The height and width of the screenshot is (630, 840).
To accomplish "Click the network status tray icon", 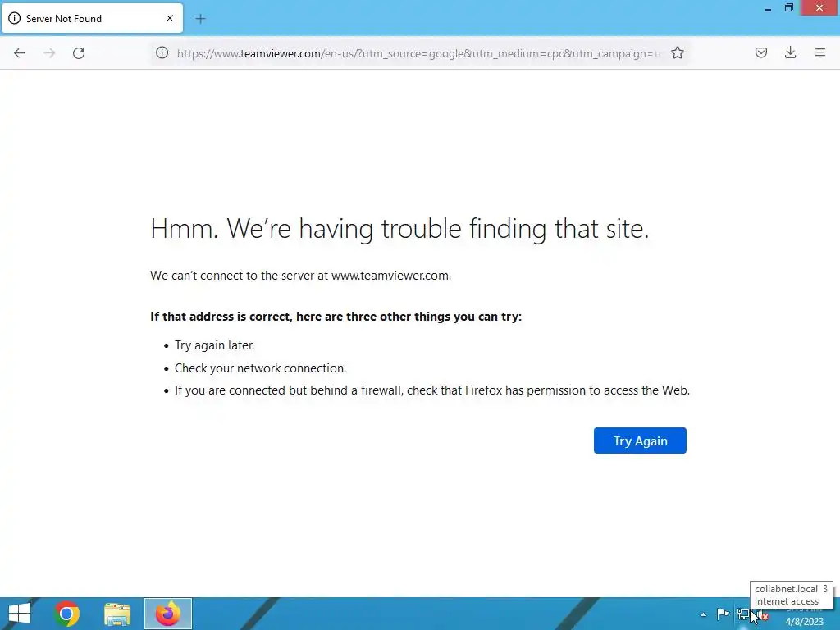I will coord(742,614).
